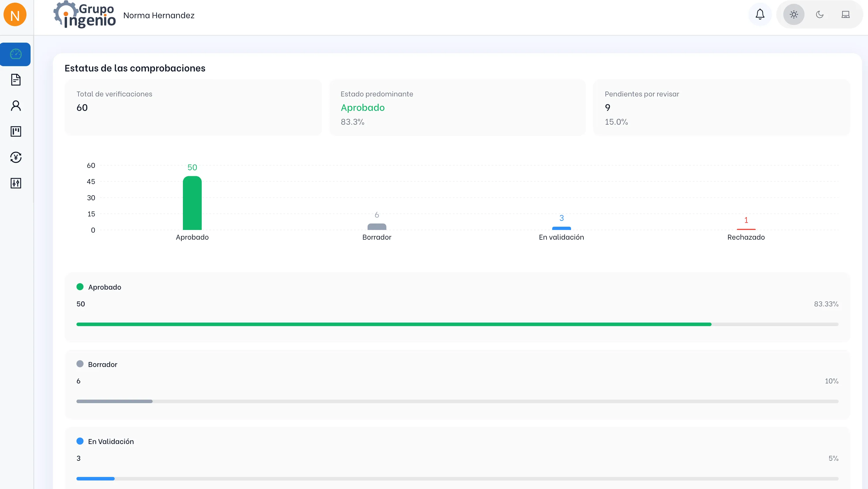Open the user profile sidebar icon

pyautogui.click(x=16, y=106)
